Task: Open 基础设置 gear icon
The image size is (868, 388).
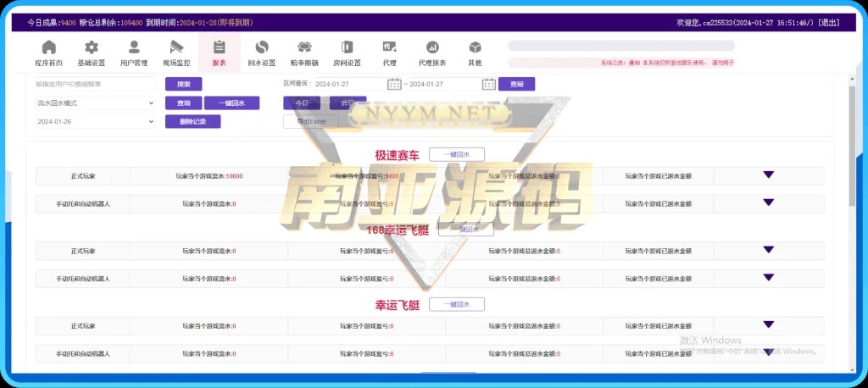Action: (92, 48)
